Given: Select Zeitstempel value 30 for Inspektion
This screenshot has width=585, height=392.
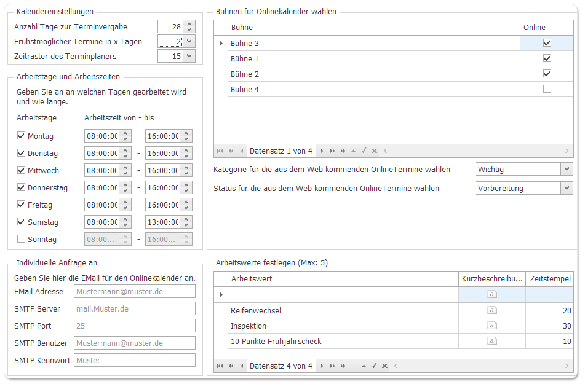Looking at the screenshot, I should (549, 326).
